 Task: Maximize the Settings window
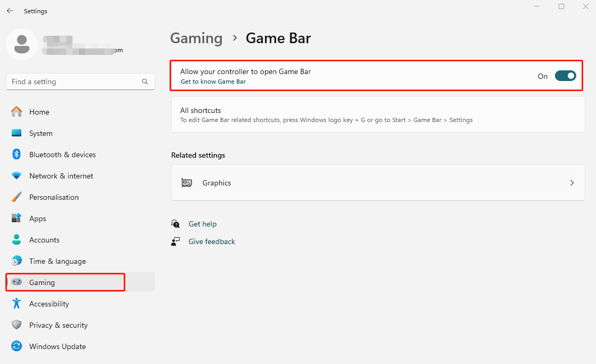(561, 6)
